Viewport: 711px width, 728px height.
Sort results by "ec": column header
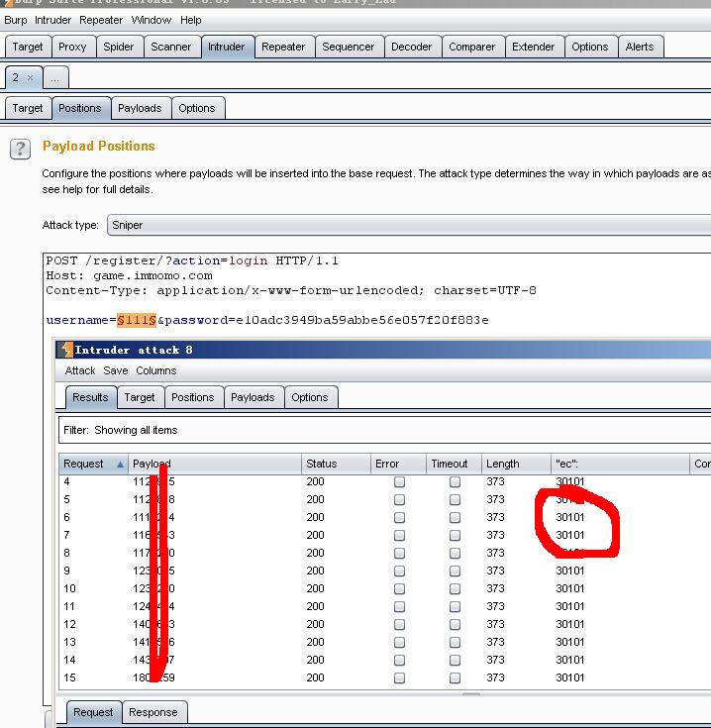pos(620,464)
